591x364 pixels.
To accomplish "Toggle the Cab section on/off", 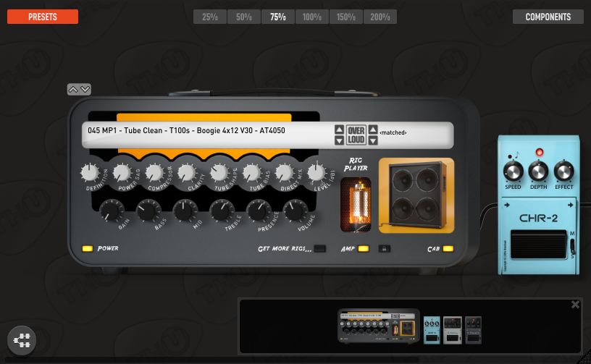I will tap(448, 248).
